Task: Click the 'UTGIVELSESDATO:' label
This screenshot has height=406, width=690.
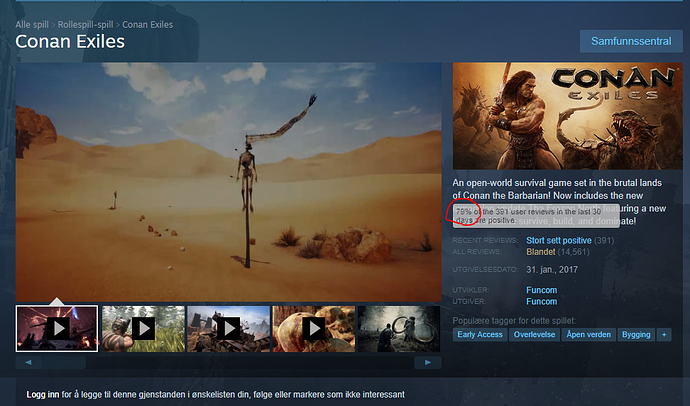Action: click(x=485, y=270)
